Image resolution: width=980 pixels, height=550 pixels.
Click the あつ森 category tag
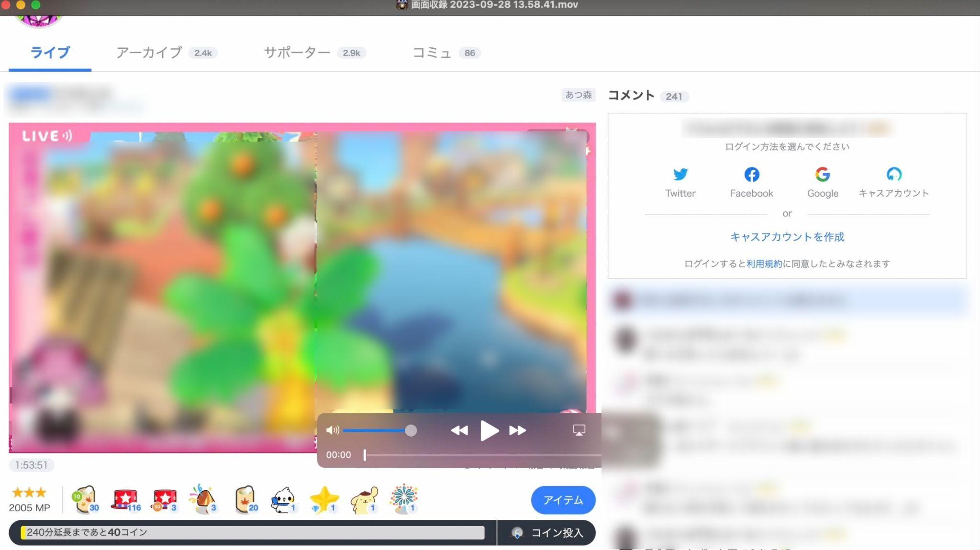tap(579, 95)
